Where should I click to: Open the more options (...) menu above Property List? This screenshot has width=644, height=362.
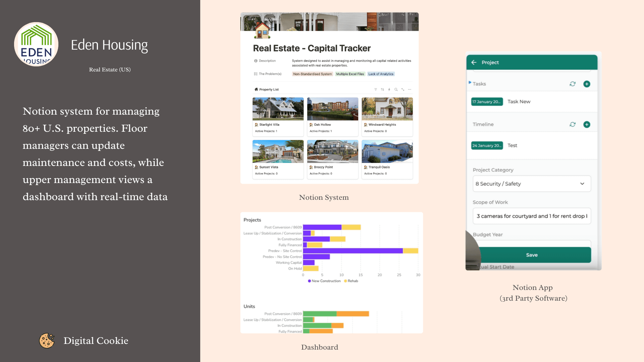[410, 89]
